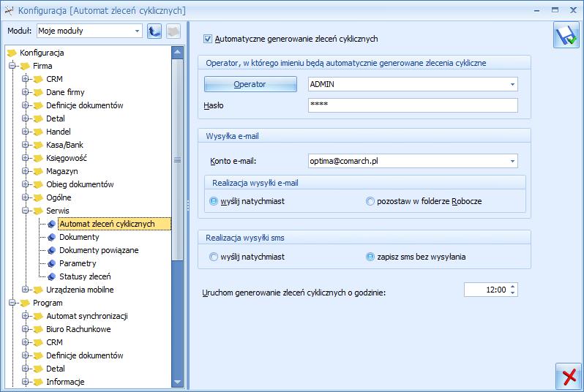
Task: Click the icon next to Dokumenty powiązane
Action: 52,251
